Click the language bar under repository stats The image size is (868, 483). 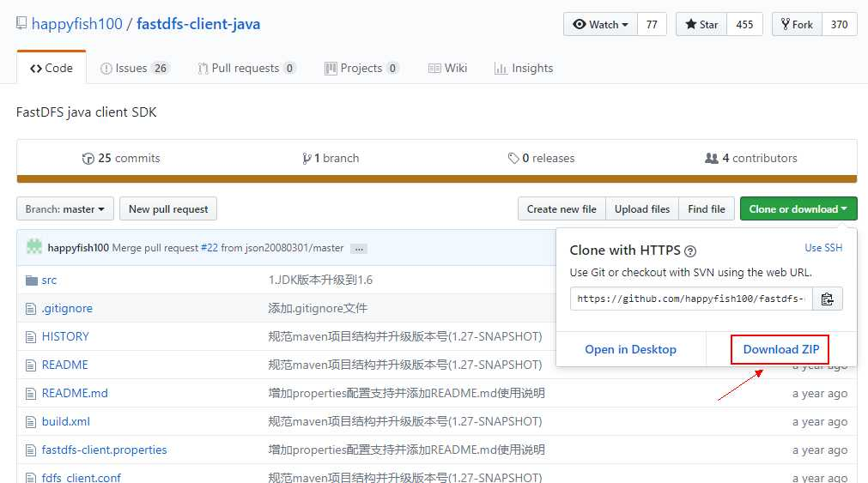tap(436, 179)
